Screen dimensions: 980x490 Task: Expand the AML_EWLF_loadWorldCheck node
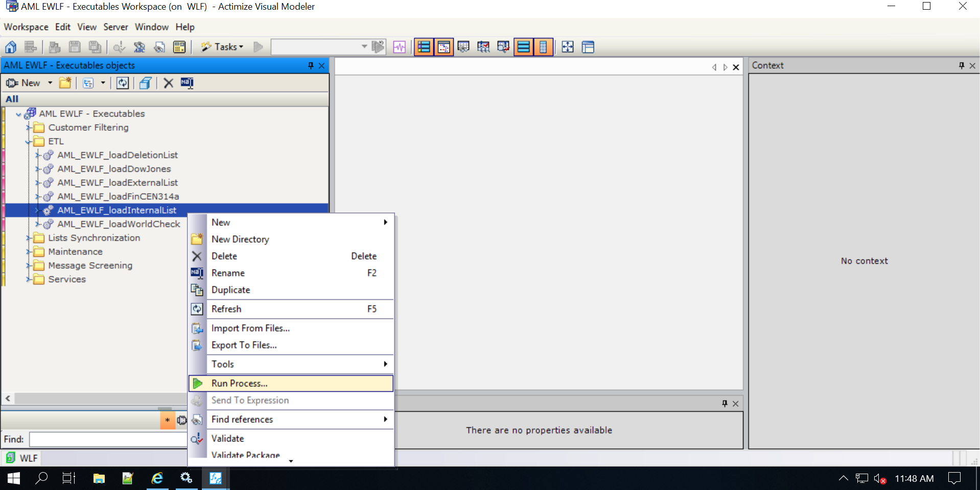tap(38, 224)
